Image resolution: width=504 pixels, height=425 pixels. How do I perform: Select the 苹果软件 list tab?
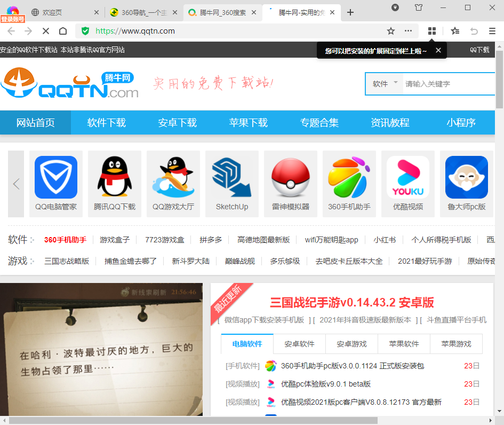[404, 344]
